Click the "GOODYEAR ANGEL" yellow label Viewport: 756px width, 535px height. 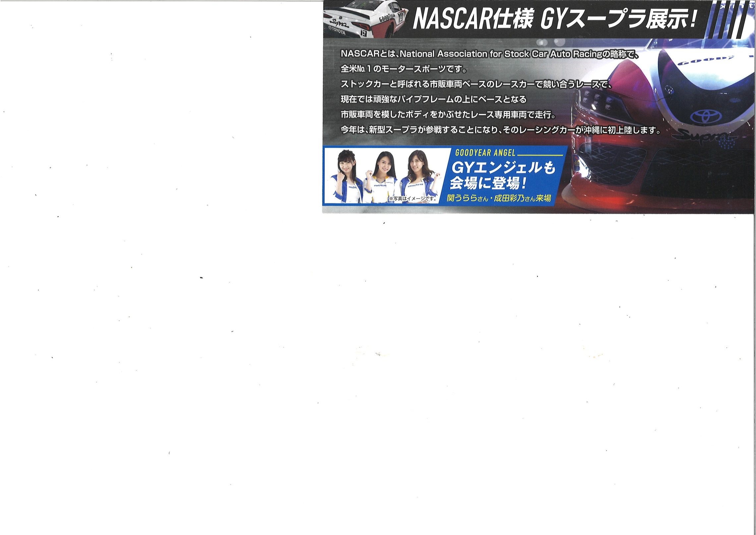[x=485, y=153]
